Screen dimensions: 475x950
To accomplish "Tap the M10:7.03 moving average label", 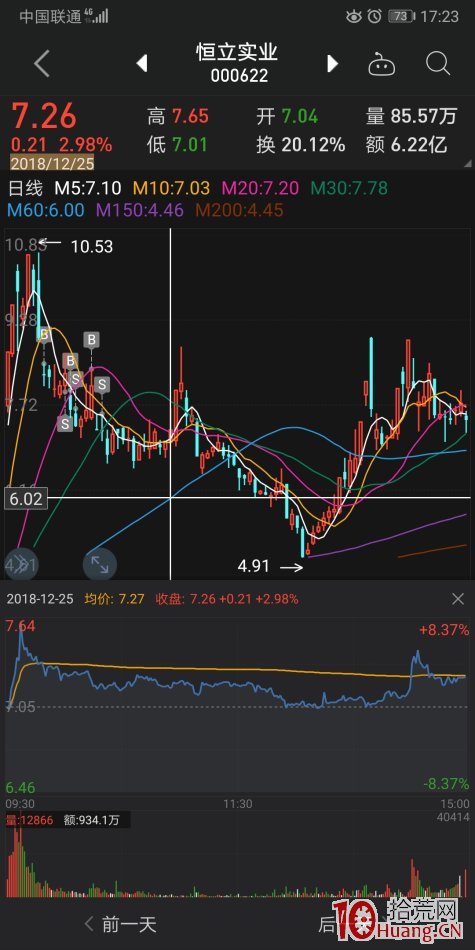I will pos(171,188).
